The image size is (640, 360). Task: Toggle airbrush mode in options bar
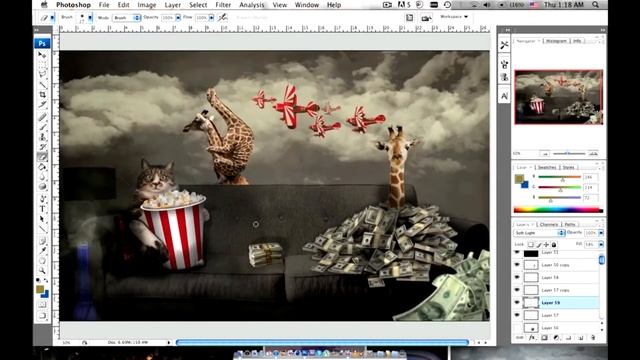tap(222, 18)
